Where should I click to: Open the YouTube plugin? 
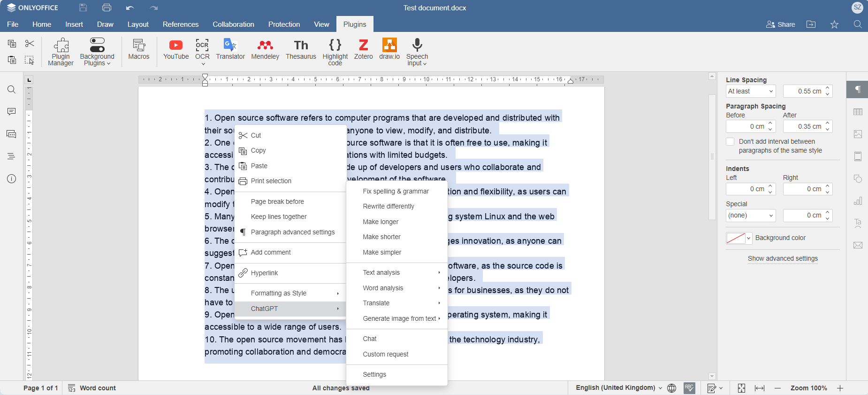click(x=176, y=49)
